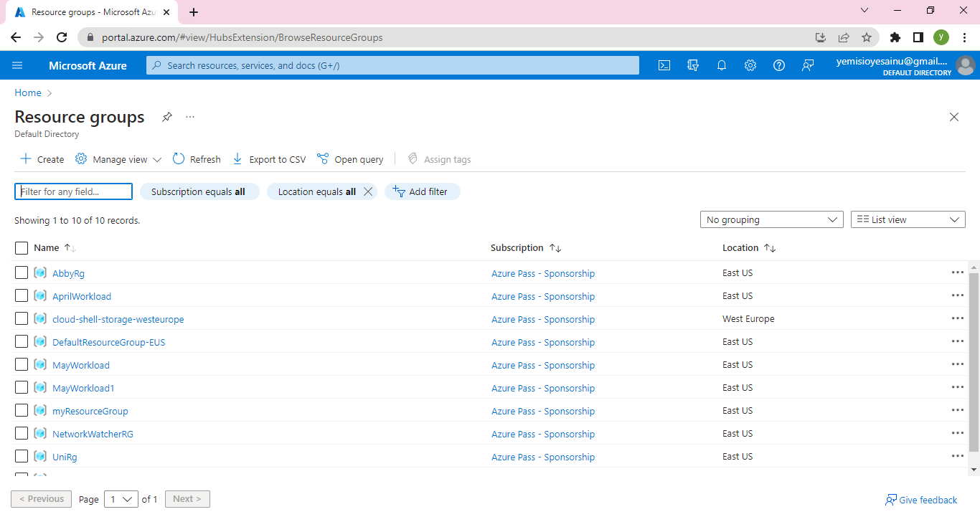Pin the Resource groups page
The height and width of the screenshot is (522, 980).
click(x=167, y=117)
